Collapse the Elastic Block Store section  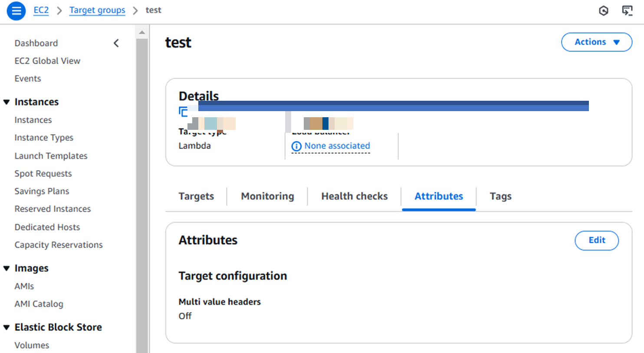click(7, 327)
